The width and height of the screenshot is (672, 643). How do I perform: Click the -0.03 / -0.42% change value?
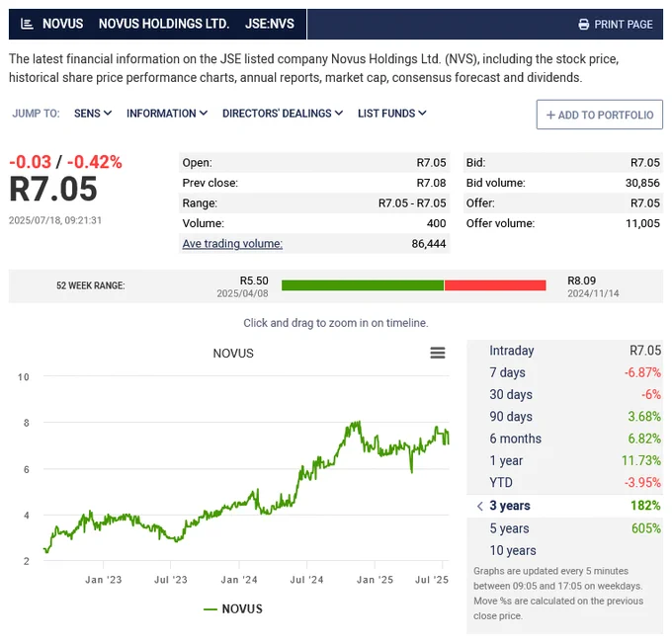coord(65,162)
